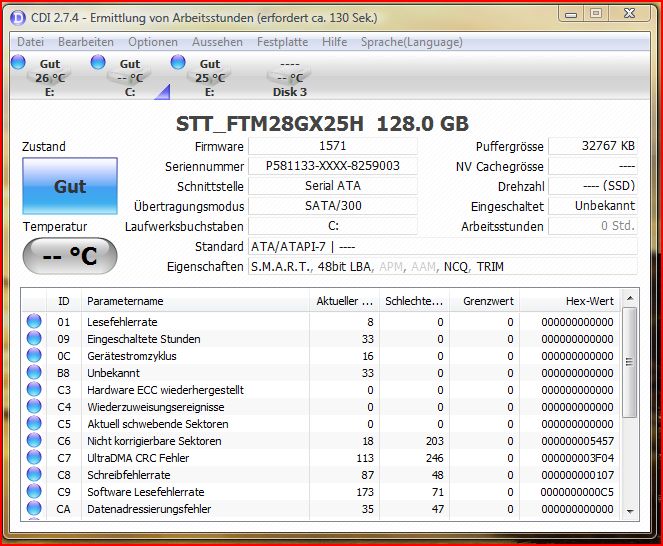Click status orb for C3 Hardware ECC
Image resolution: width=663 pixels, height=546 pixels.
34,390
